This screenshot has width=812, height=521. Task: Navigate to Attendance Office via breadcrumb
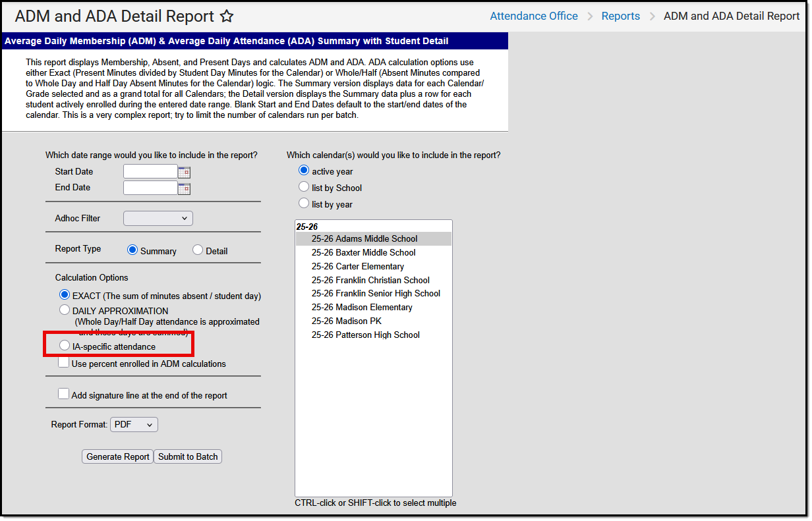[x=534, y=16]
